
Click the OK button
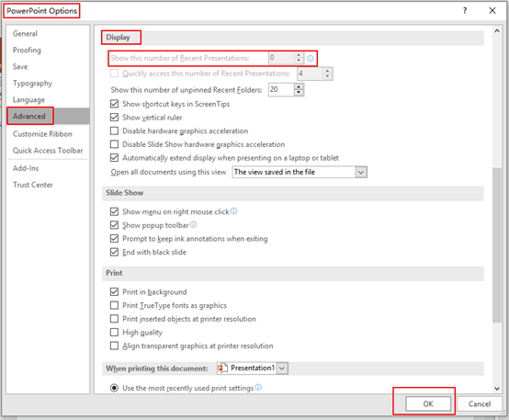tap(428, 403)
